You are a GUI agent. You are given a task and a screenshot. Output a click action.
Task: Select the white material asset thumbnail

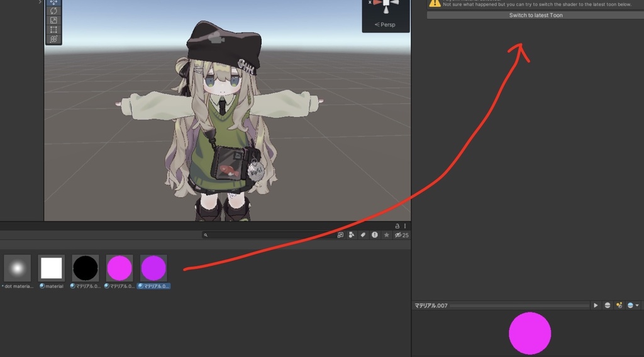52,268
